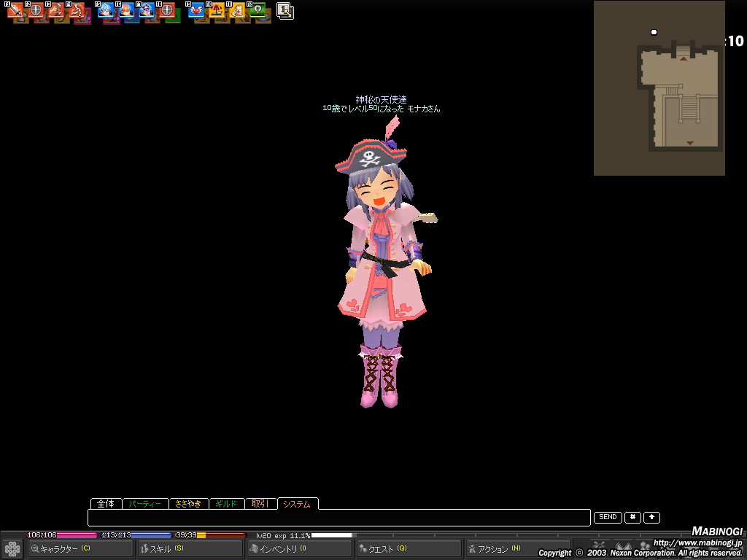Screen dimensions: 747x560
Task: Use the F9 winged heart skill
Action: click(x=196, y=11)
